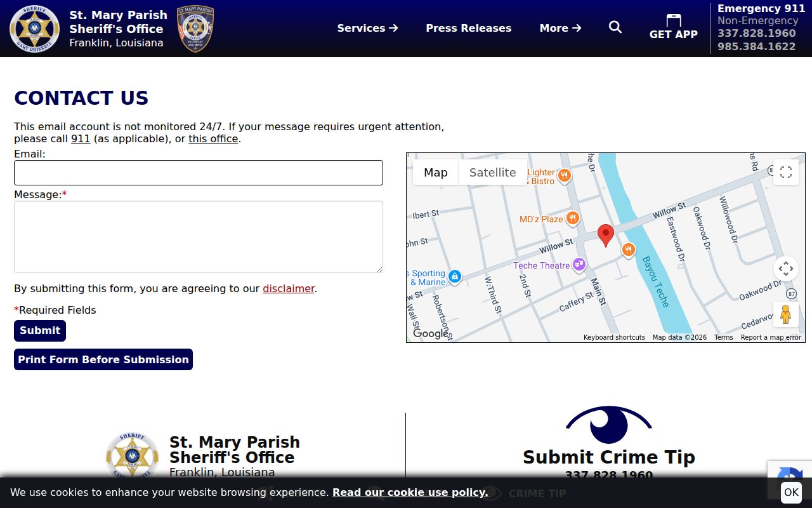
Task: Click Print Form Before Submission button
Action: pos(103,359)
